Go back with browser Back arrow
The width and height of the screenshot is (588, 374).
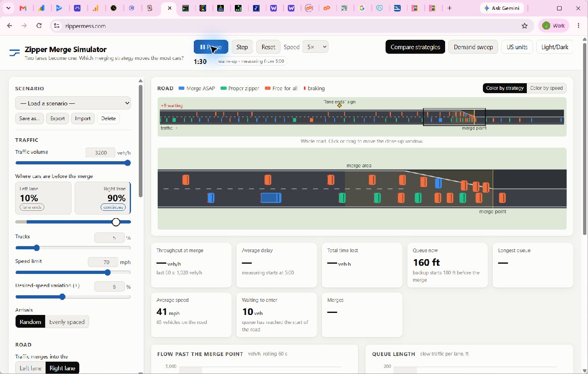9,26
